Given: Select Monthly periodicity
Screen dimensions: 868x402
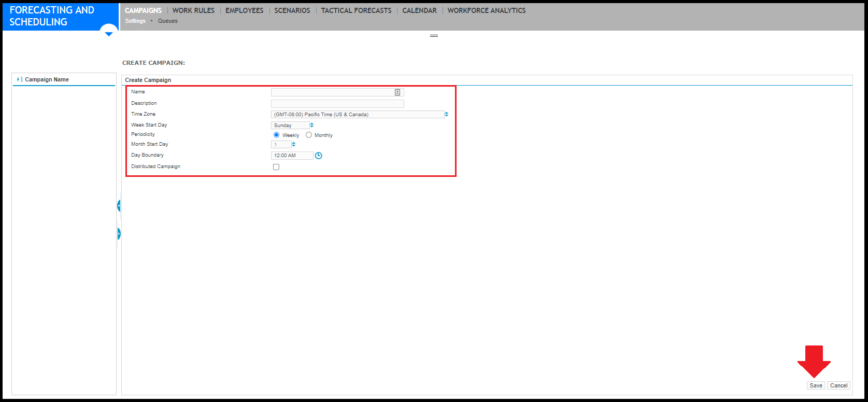Looking at the screenshot, I should pyautogui.click(x=309, y=135).
